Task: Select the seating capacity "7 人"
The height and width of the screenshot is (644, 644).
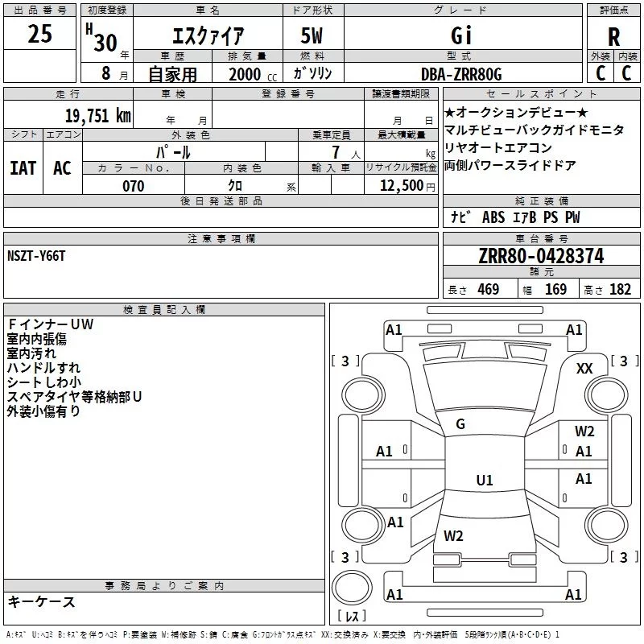Action: coord(346,153)
